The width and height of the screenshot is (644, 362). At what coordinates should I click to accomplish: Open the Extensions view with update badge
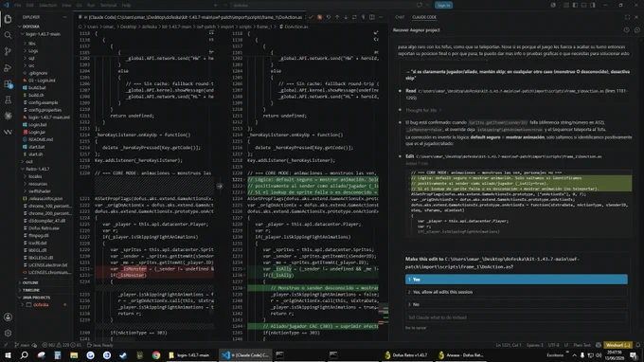point(8,83)
